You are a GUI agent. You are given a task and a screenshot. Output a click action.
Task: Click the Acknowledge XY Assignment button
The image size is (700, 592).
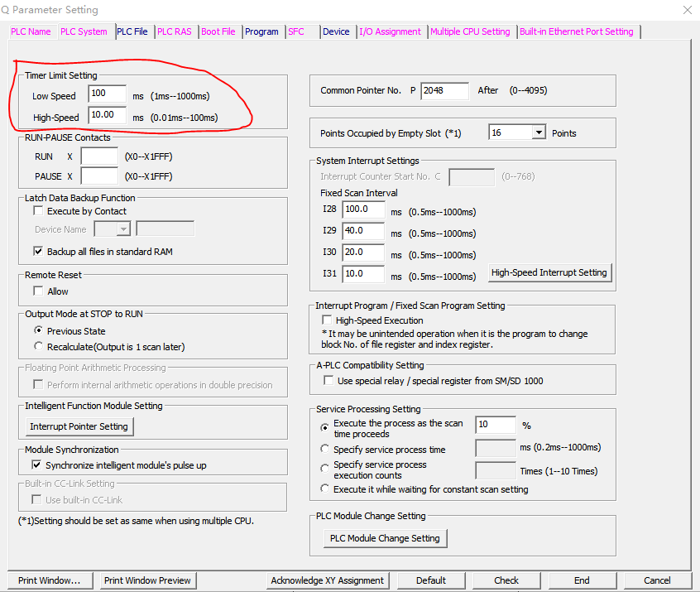pyautogui.click(x=328, y=580)
